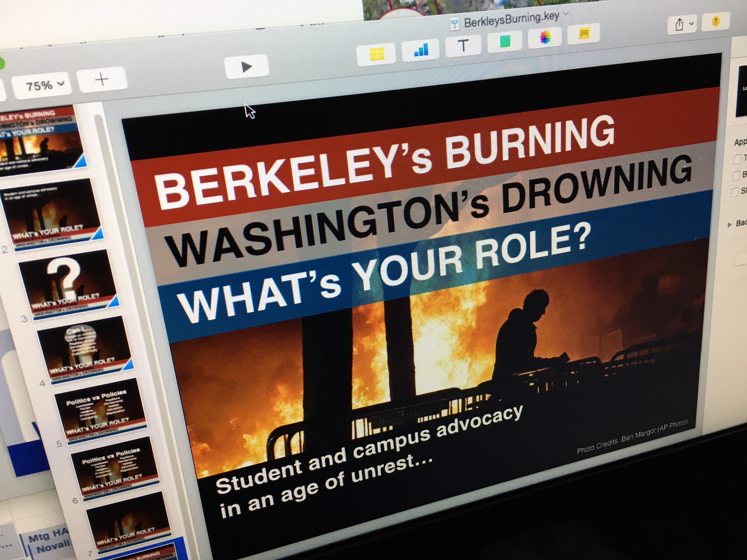
Task: Click the slide layout preview in the Format panel
Action: click(x=741, y=91)
